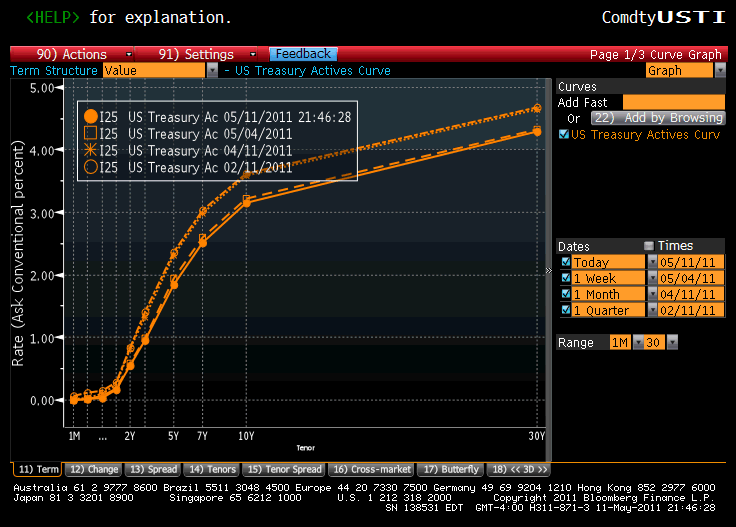This screenshot has height=527, width=736.
Task: Click the Add Fast input field
Action: (x=674, y=102)
